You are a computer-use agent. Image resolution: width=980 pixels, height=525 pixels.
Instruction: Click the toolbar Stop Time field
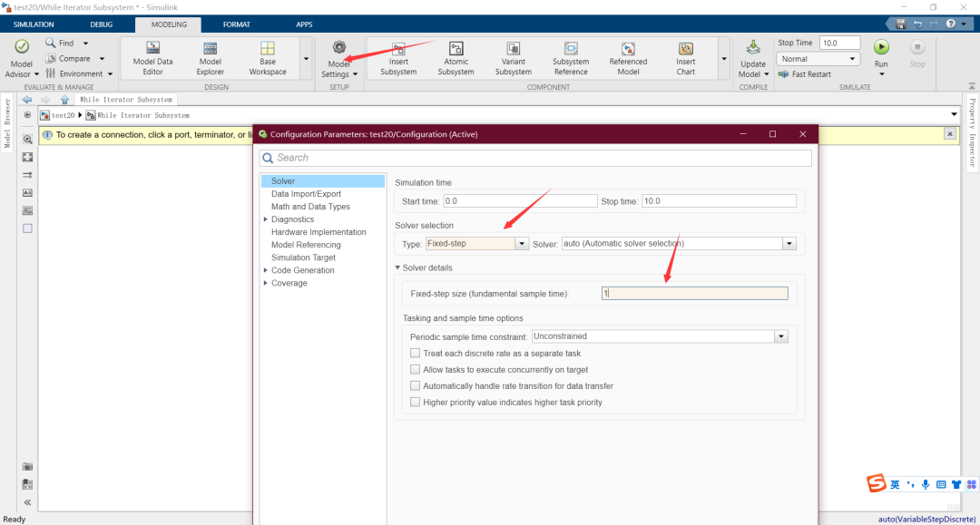[839, 44]
